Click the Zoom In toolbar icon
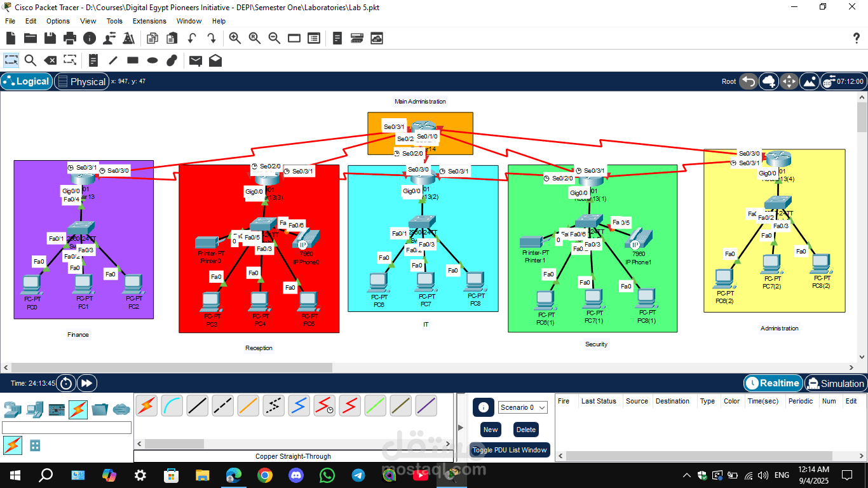This screenshot has height=488, width=868. click(234, 38)
